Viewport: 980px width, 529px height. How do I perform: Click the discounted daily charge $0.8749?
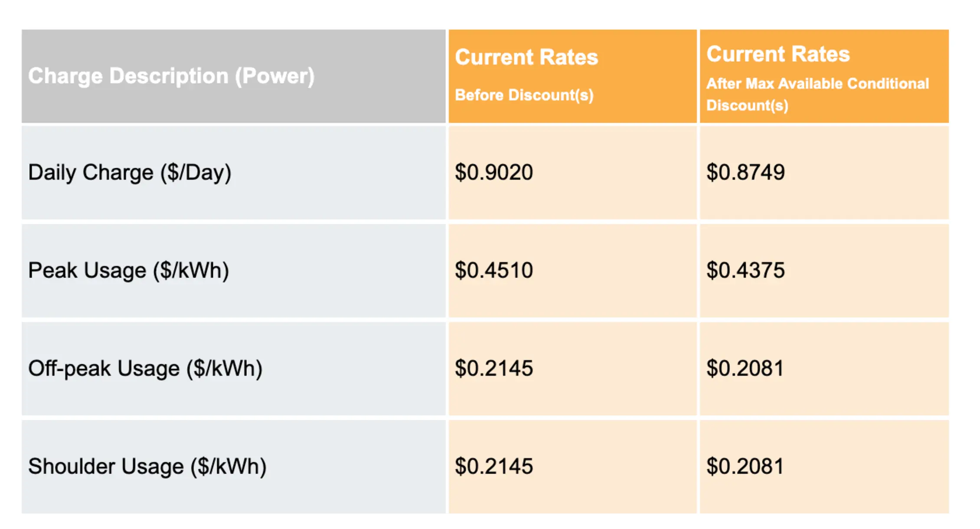click(745, 173)
